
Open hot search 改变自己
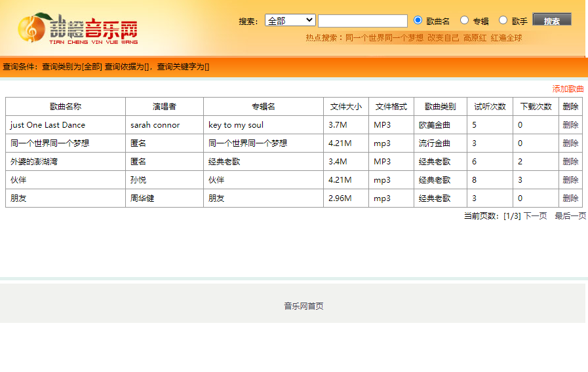pos(443,38)
